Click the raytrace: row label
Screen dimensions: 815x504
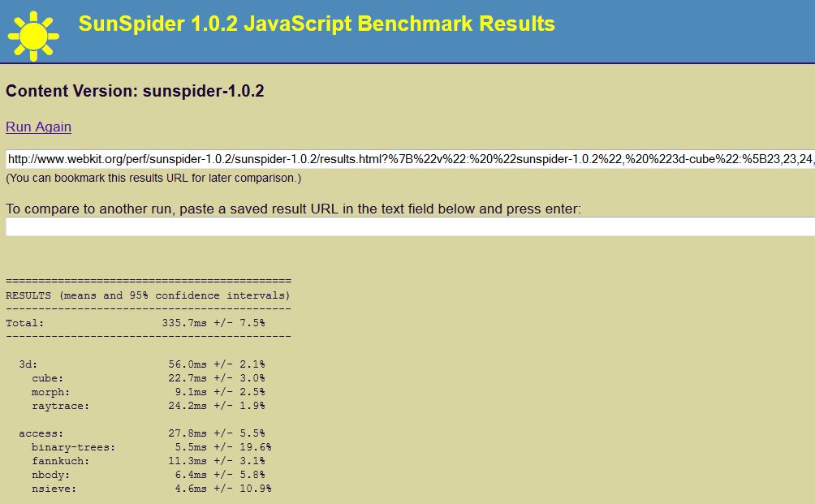(60, 406)
